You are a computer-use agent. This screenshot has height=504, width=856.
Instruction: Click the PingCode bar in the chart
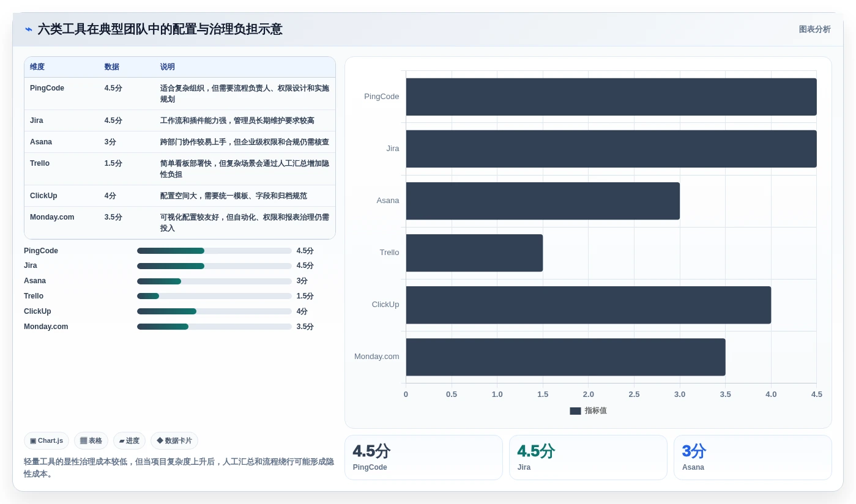(x=611, y=97)
